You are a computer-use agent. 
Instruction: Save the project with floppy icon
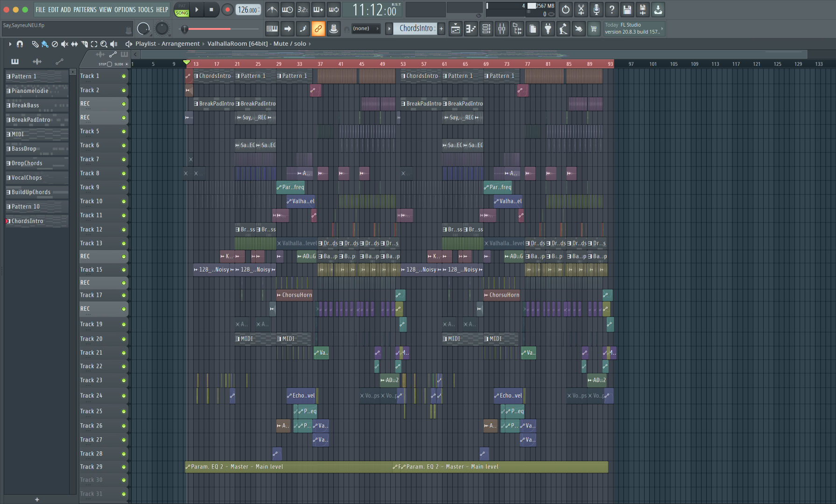tap(627, 9)
